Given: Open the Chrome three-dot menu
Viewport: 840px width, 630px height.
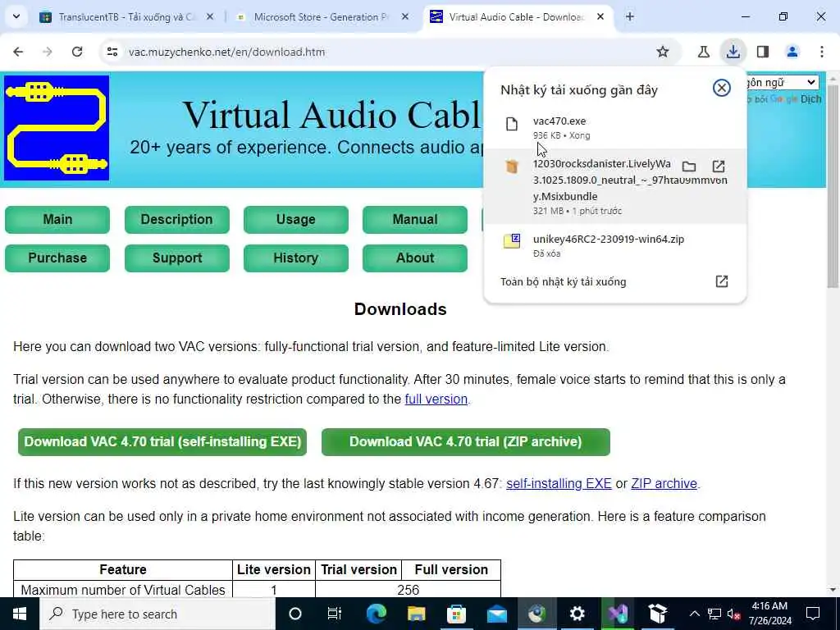Looking at the screenshot, I should point(822,52).
